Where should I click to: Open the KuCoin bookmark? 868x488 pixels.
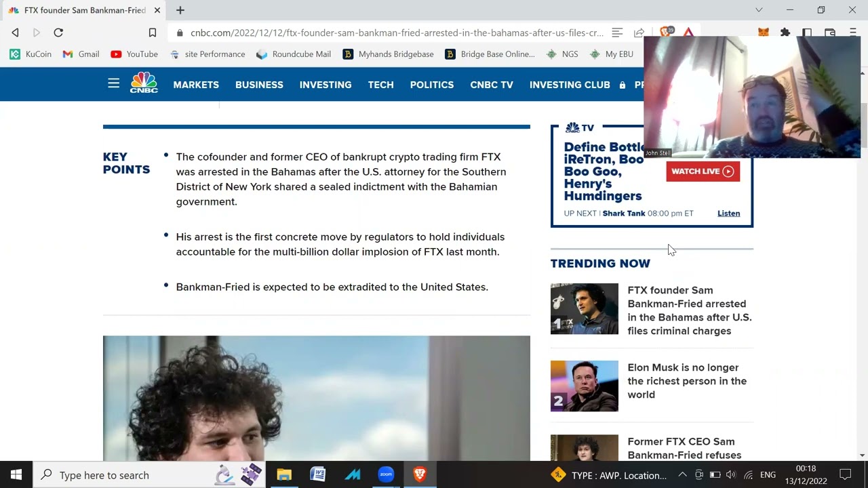[31, 54]
